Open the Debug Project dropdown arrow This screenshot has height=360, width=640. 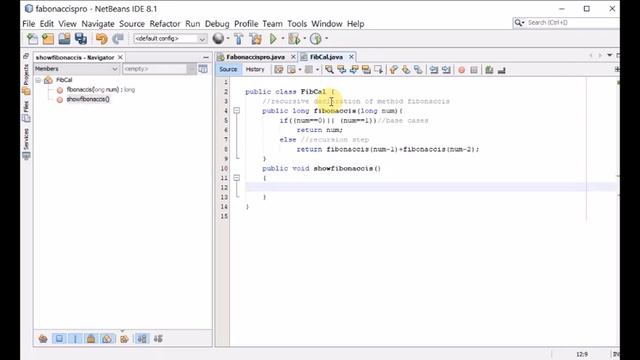pyautogui.click(x=304, y=39)
